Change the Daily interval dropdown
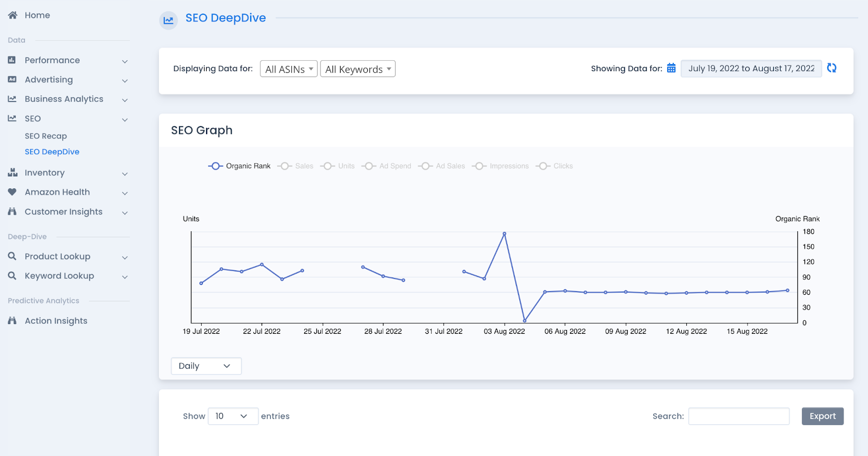This screenshot has height=456, width=868. point(206,366)
